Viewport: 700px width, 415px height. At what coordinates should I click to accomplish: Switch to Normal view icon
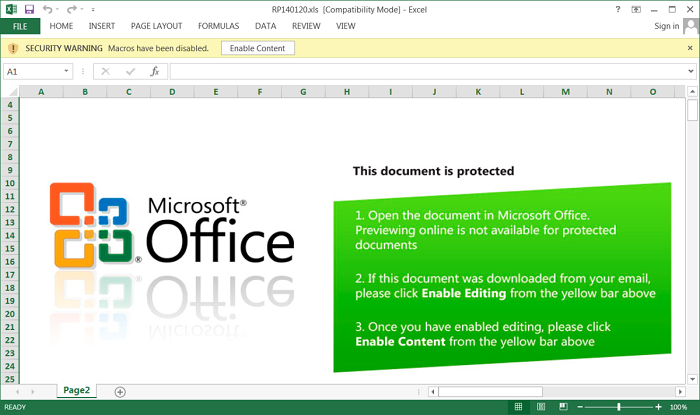click(x=518, y=407)
